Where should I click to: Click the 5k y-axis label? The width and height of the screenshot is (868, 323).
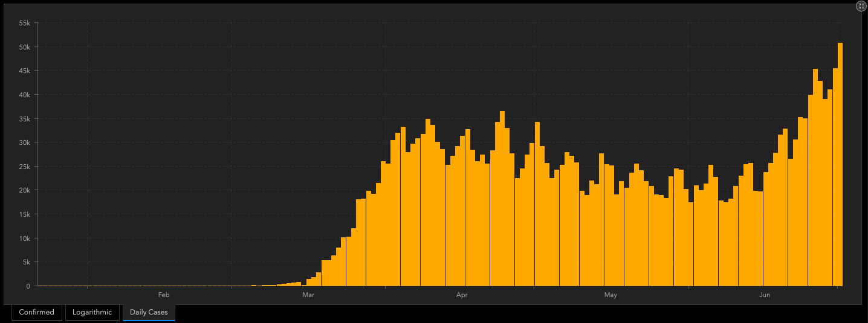pos(27,262)
